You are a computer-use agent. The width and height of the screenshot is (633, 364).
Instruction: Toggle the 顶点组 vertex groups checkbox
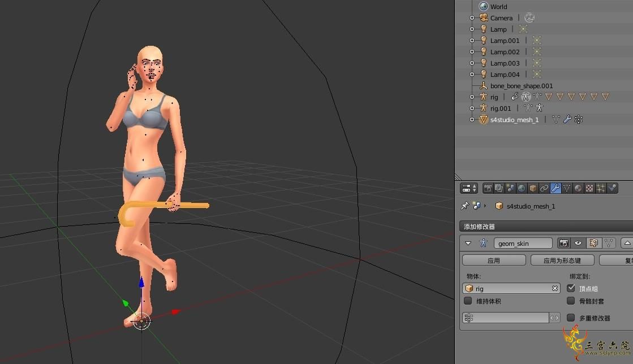click(x=571, y=288)
